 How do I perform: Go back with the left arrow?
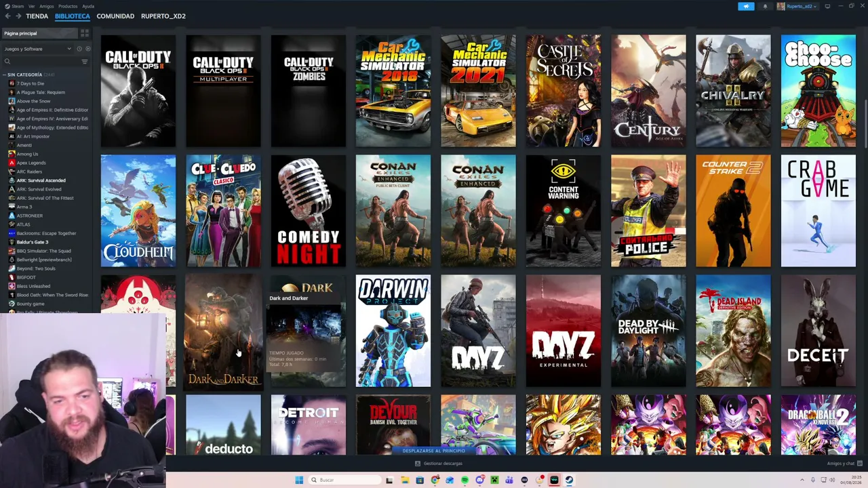click(8, 16)
